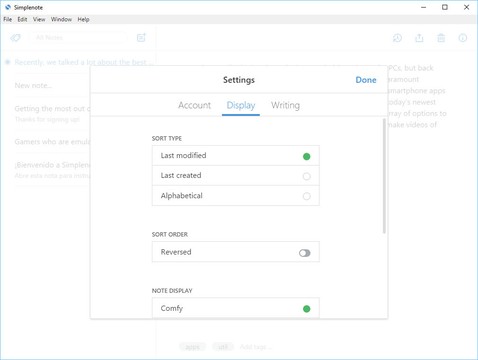Create a new note with the compose icon

(x=141, y=38)
